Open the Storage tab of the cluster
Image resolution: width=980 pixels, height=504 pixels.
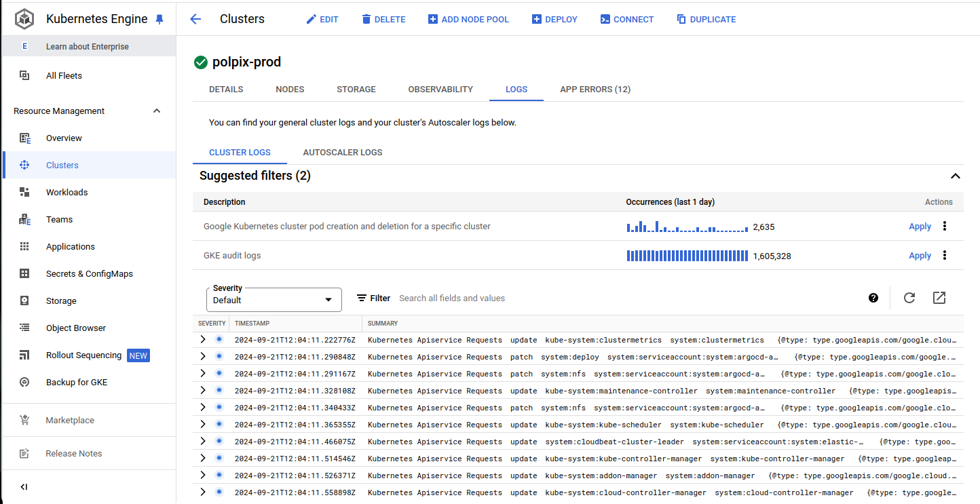pos(356,89)
